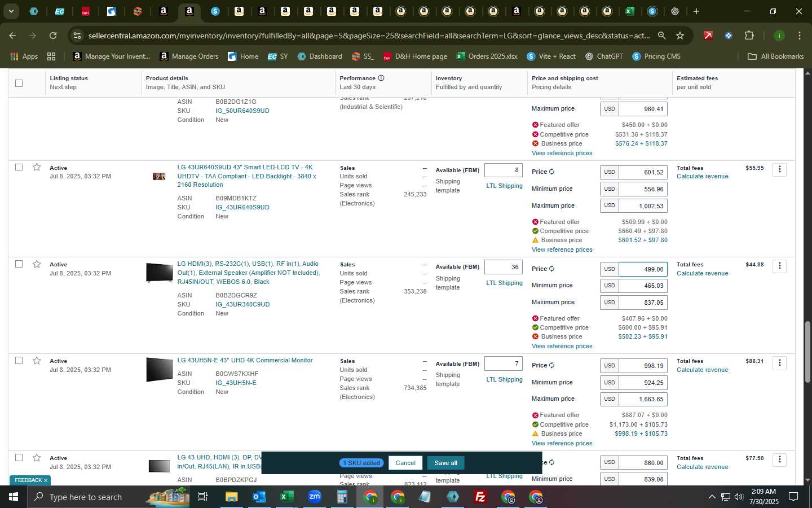This screenshot has width=812, height=508.
Task: Open Zoom from taskbar
Action: (314, 497)
